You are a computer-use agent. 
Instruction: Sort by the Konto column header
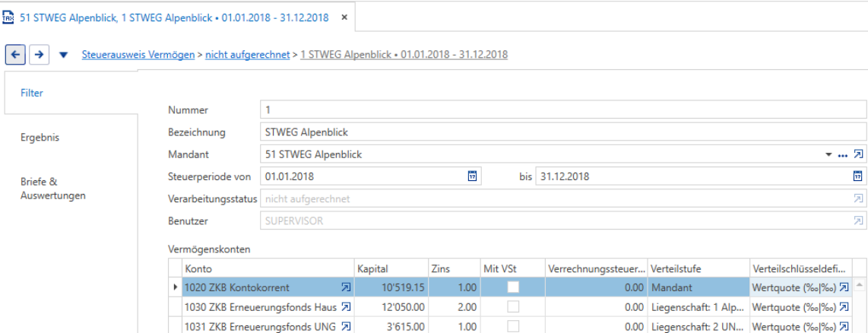pos(268,268)
